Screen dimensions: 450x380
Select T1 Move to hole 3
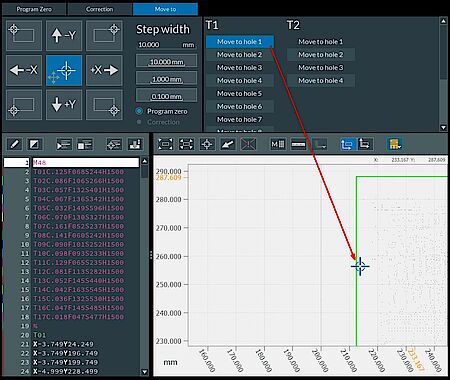pyautogui.click(x=240, y=68)
